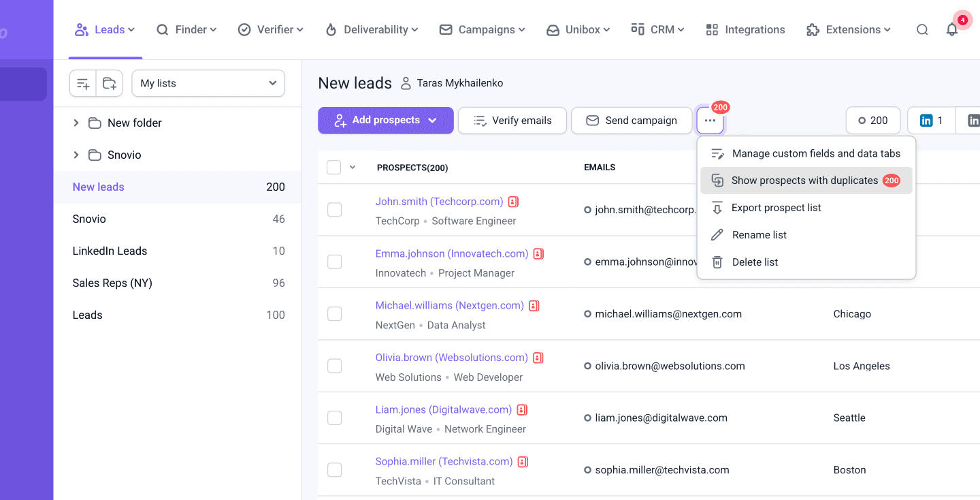This screenshot has height=500, width=980.
Task: Open the notifications bell icon
Action: [x=952, y=30]
